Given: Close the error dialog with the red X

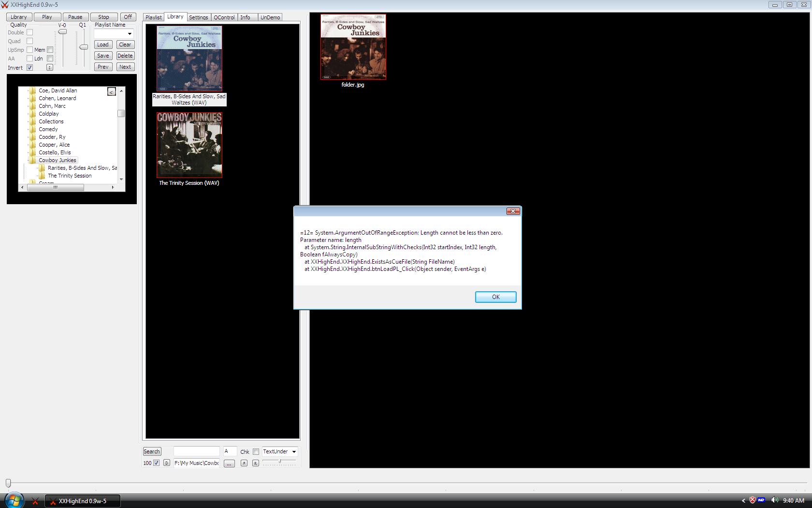Looking at the screenshot, I should point(513,211).
